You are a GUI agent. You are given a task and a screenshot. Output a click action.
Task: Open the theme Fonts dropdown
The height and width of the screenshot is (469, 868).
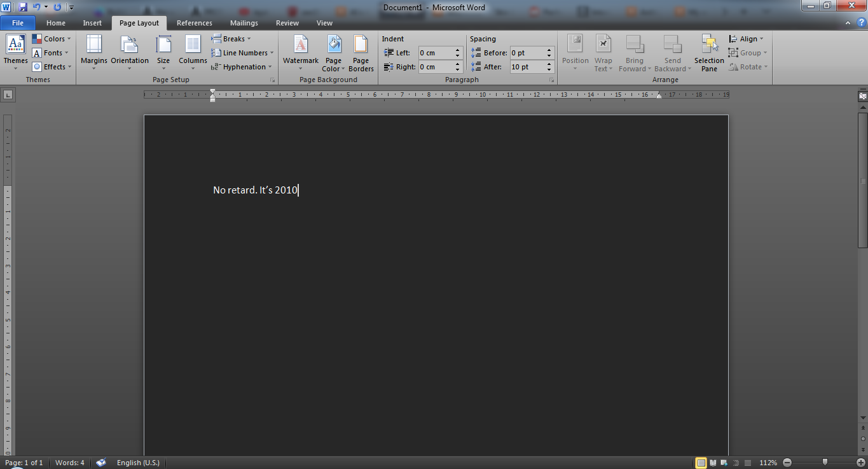(50, 53)
